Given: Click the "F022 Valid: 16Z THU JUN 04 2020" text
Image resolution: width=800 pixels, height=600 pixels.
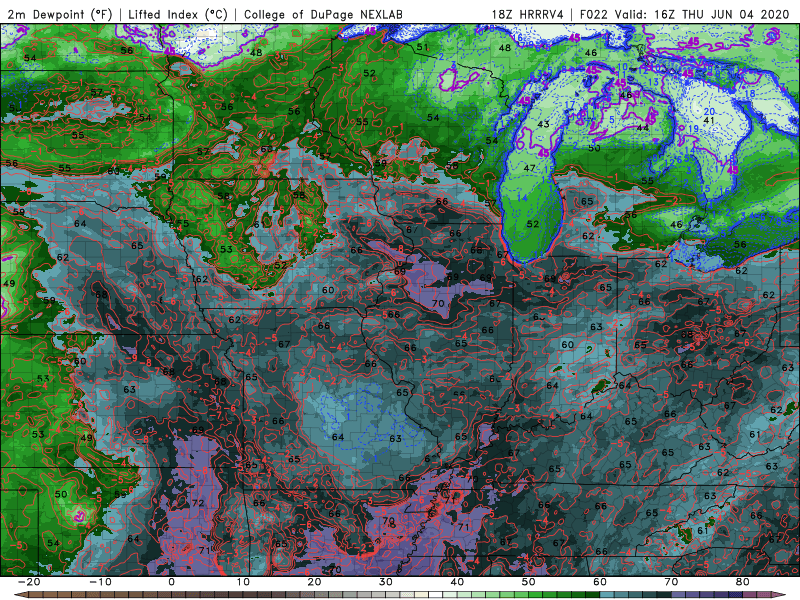Looking at the screenshot, I should (x=685, y=14).
